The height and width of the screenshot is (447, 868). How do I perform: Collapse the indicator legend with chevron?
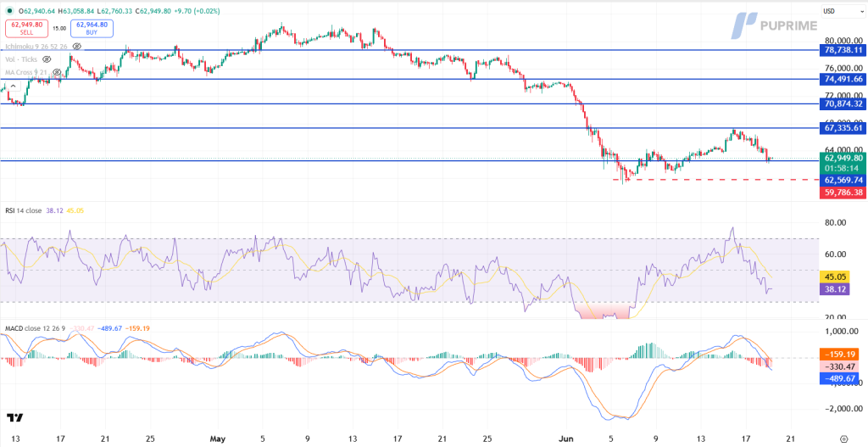[x=14, y=86]
